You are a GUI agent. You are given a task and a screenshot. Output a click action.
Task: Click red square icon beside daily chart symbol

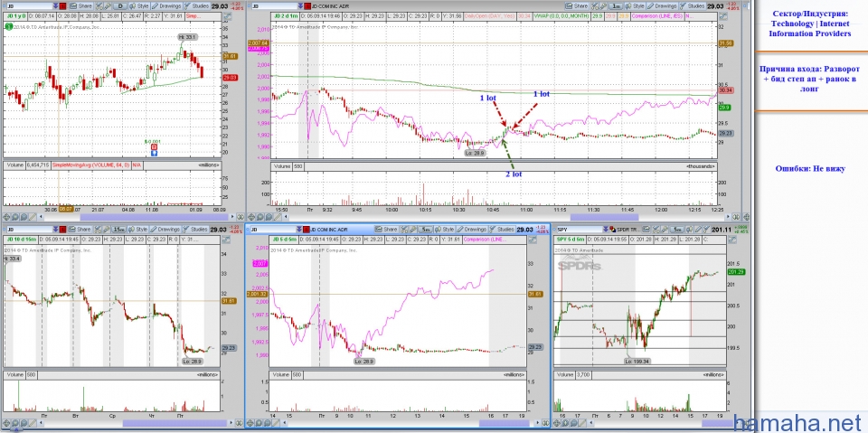(x=62, y=5)
